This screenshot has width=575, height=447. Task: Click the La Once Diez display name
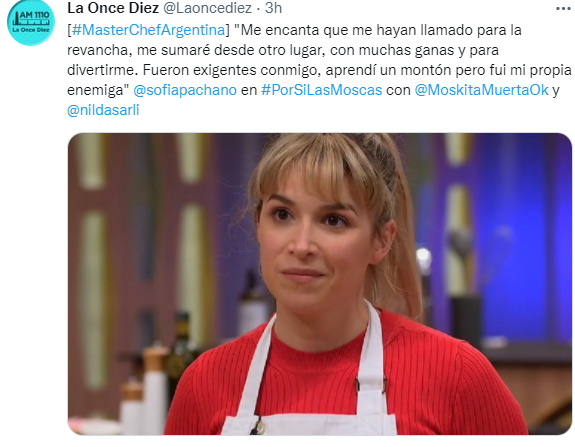(113, 8)
